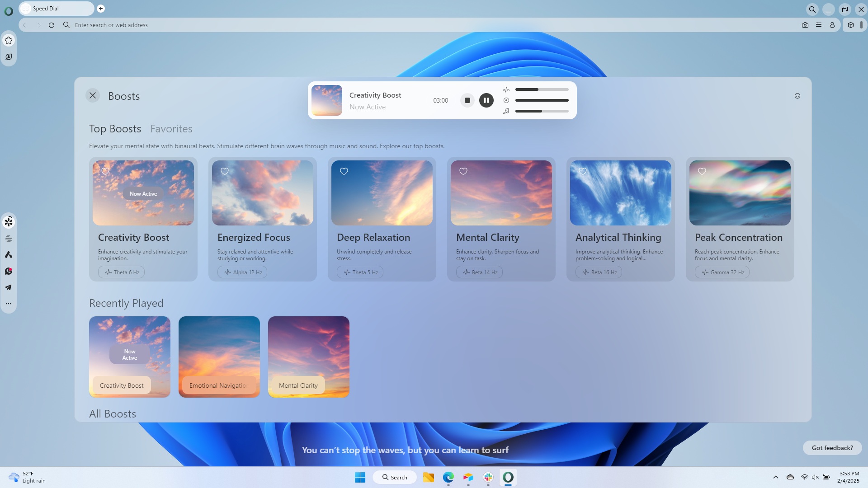Image resolution: width=868 pixels, height=488 pixels.
Task: Open the extensions cube icon
Action: coord(851,25)
